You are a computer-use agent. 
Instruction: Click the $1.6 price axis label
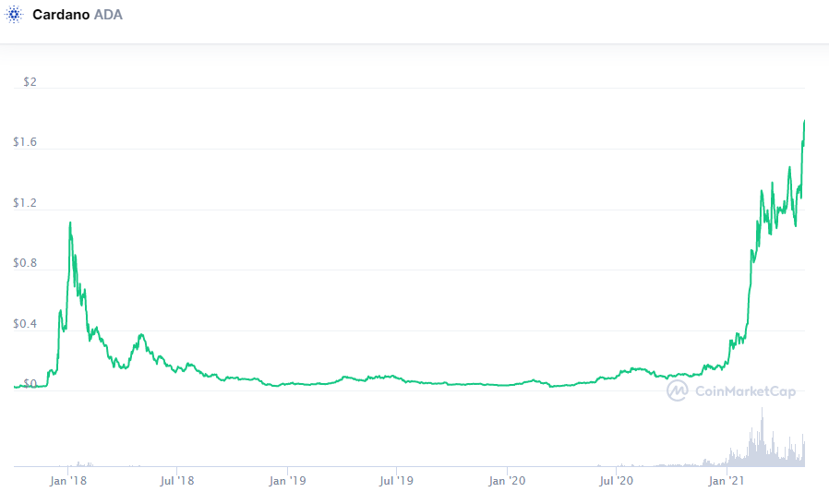click(25, 143)
